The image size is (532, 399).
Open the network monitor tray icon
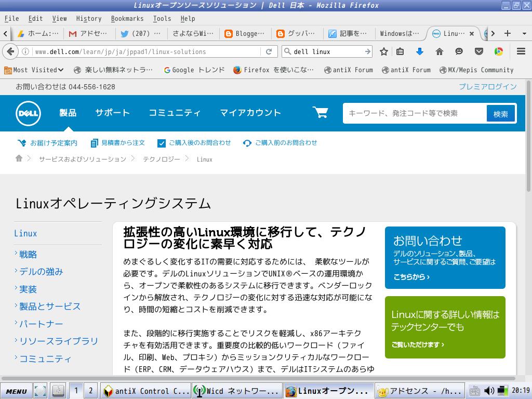pos(502,391)
